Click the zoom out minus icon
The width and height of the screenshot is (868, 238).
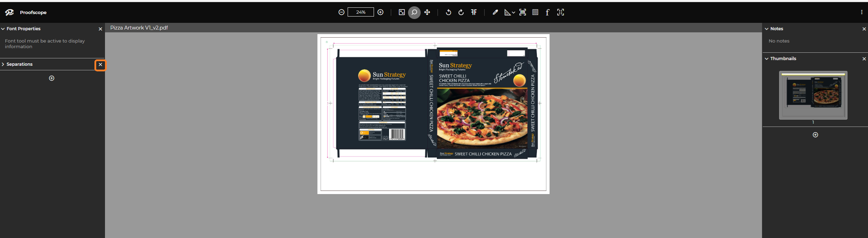coord(341,12)
